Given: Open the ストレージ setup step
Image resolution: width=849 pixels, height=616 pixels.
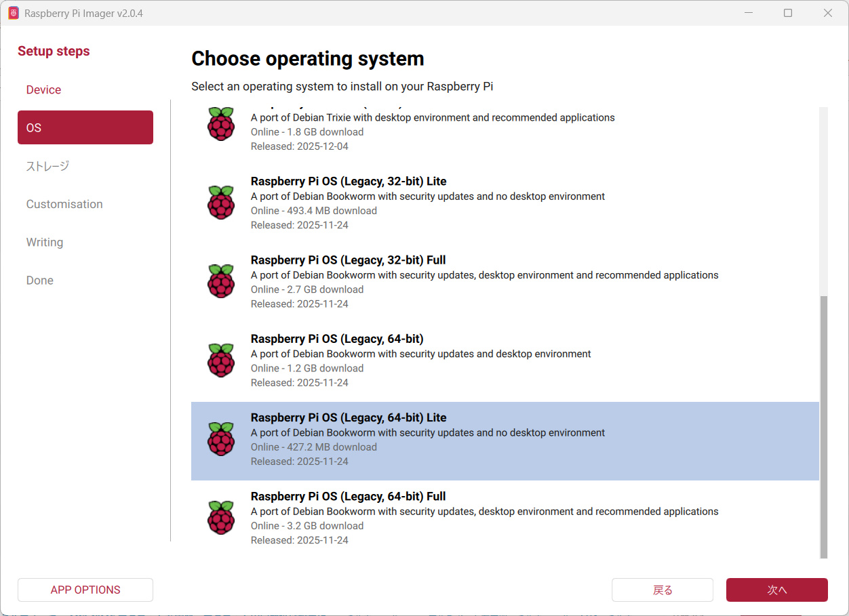Looking at the screenshot, I should tap(47, 166).
